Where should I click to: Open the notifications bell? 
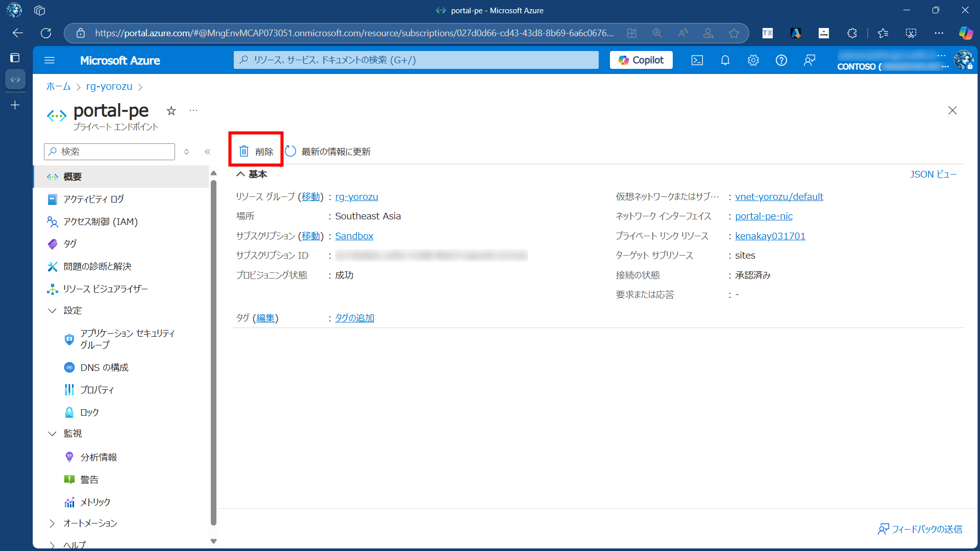(x=725, y=60)
